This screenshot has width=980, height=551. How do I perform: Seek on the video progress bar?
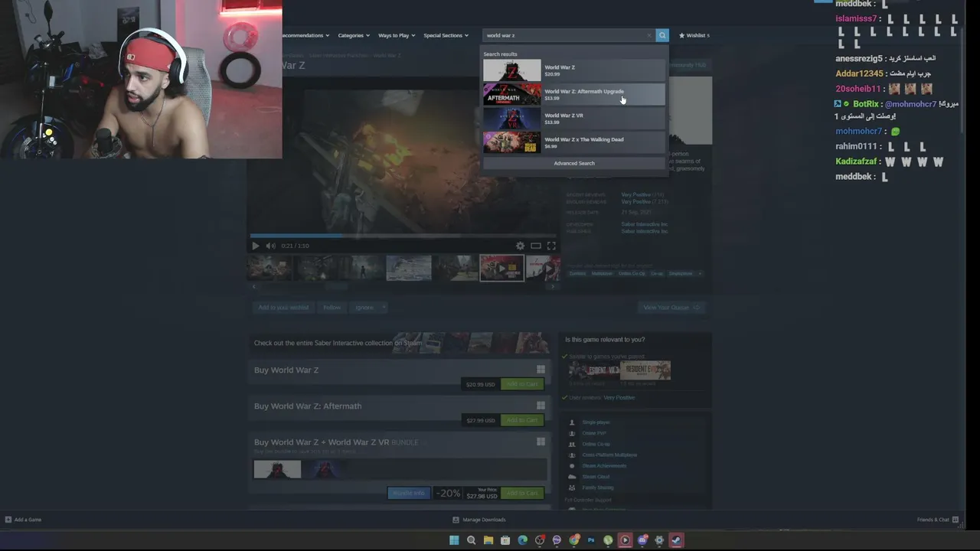tap(403, 236)
